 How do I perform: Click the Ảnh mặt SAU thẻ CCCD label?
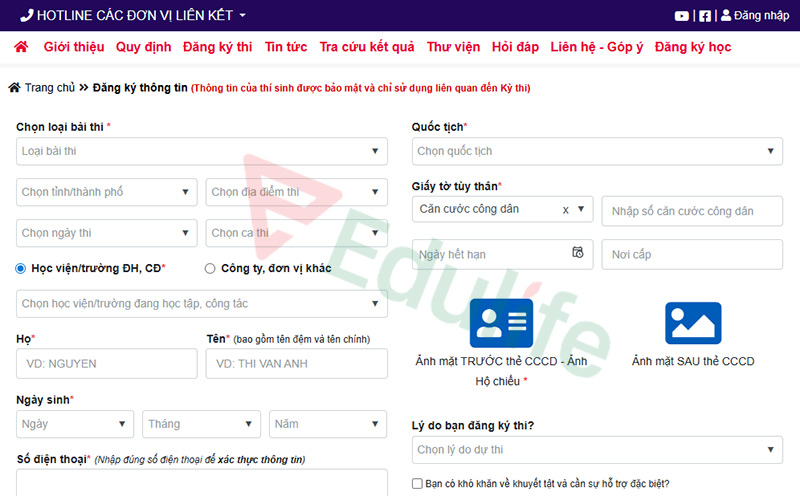point(693,361)
